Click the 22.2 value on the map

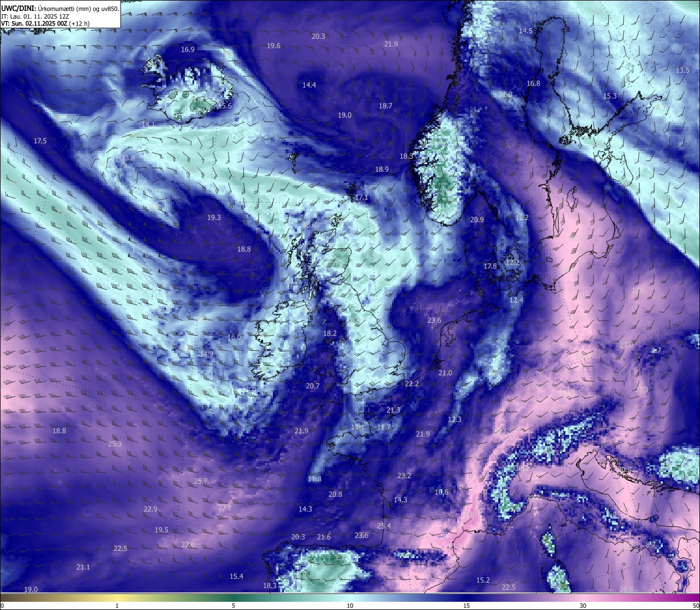coord(412,384)
